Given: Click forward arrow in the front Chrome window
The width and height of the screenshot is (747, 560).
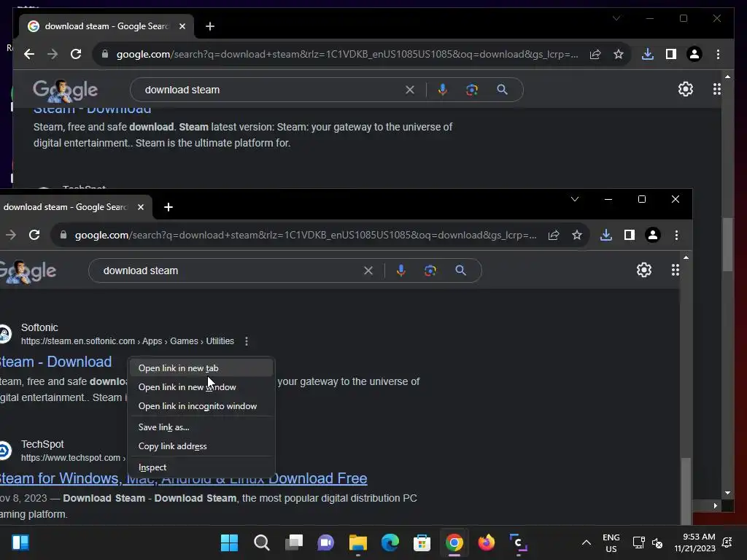Looking at the screenshot, I should tap(10, 235).
